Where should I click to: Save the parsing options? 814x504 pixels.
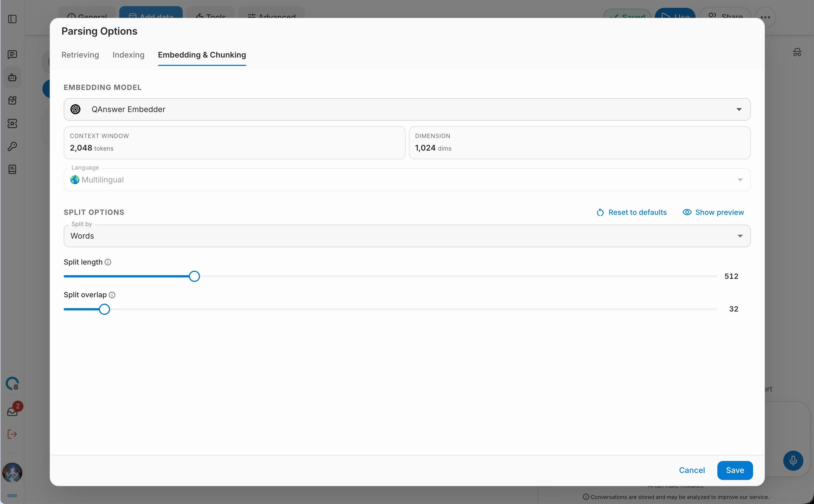(x=735, y=471)
